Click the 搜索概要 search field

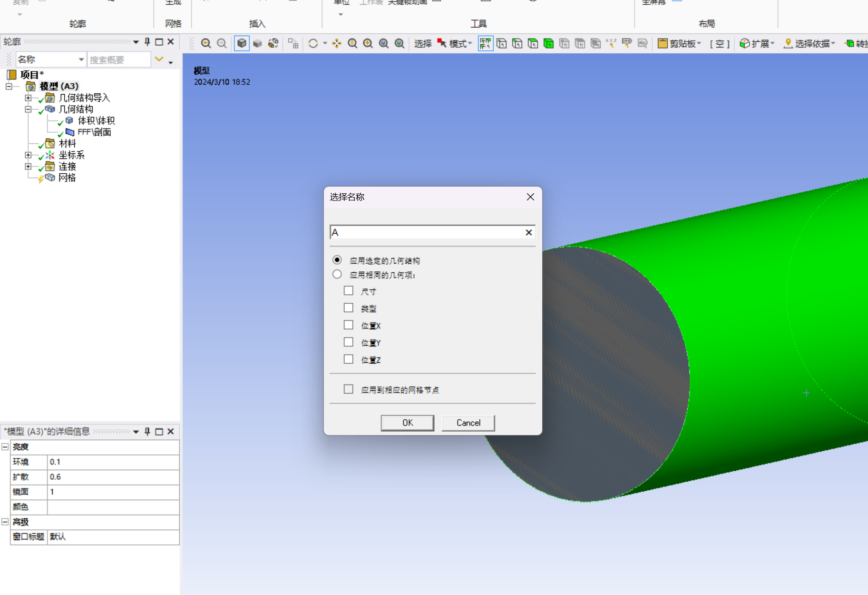(119, 59)
